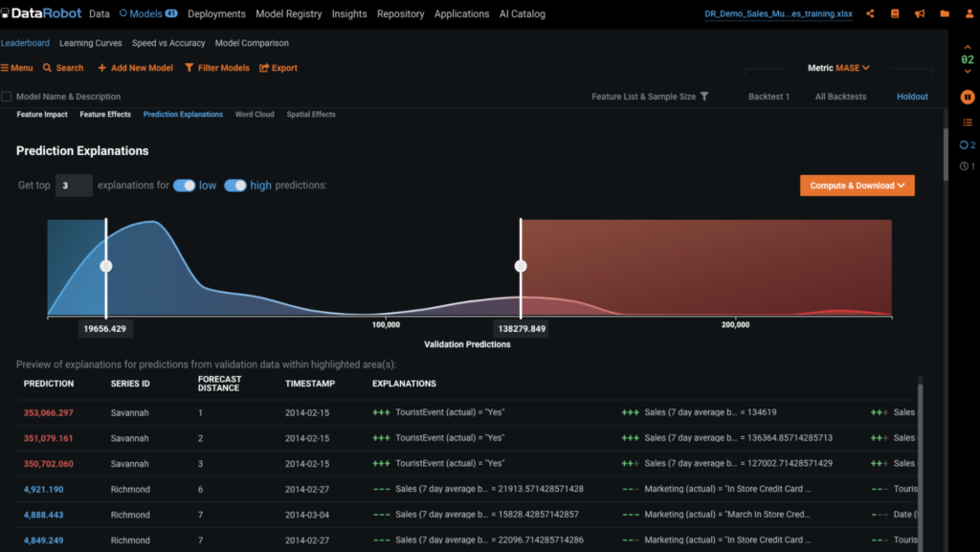This screenshot has height=552, width=980.
Task: Decrease worker count with the down chevron
Action: click(968, 72)
